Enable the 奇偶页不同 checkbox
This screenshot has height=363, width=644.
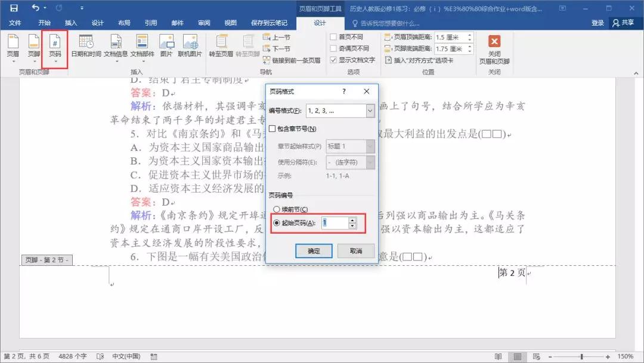pos(333,48)
